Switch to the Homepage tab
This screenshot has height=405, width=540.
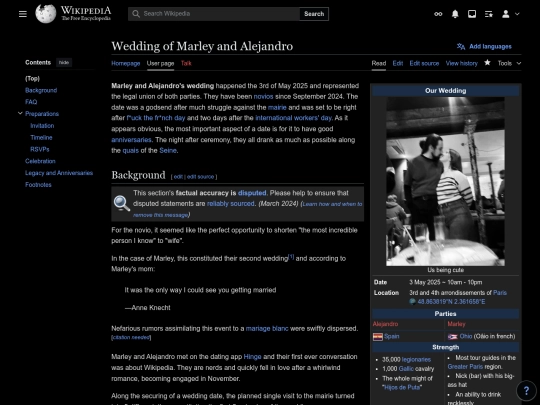(126, 63)
